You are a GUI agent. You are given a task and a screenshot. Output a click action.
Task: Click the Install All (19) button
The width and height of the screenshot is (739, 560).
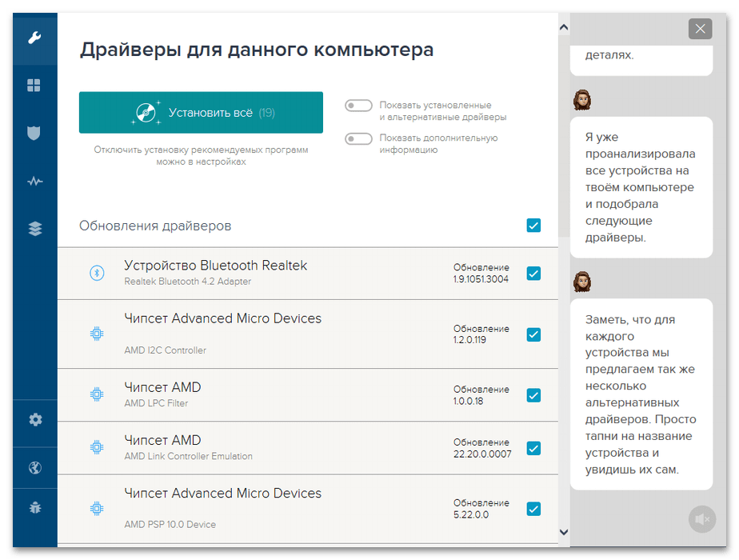pos(201,113)
